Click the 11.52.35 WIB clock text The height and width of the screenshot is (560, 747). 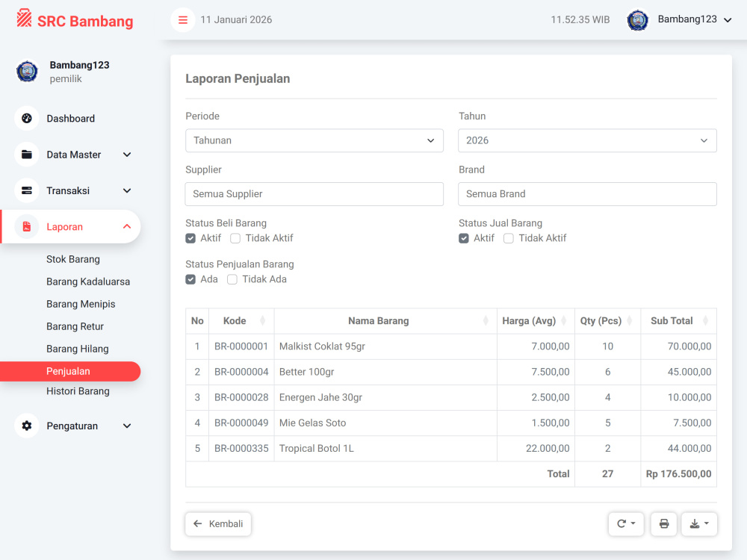pyautogui.click(x=580, y=19)
